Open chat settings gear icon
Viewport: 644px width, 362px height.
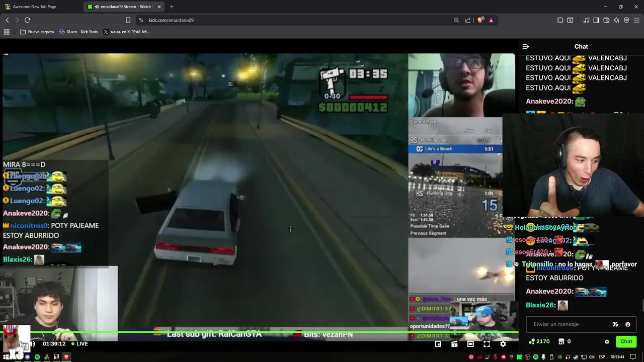point(607,341)
